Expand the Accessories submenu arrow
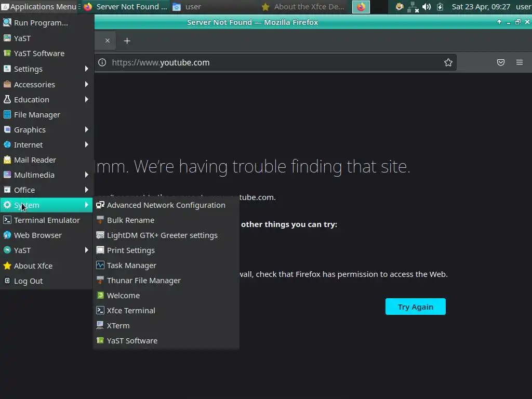 [x=87, y=84]
